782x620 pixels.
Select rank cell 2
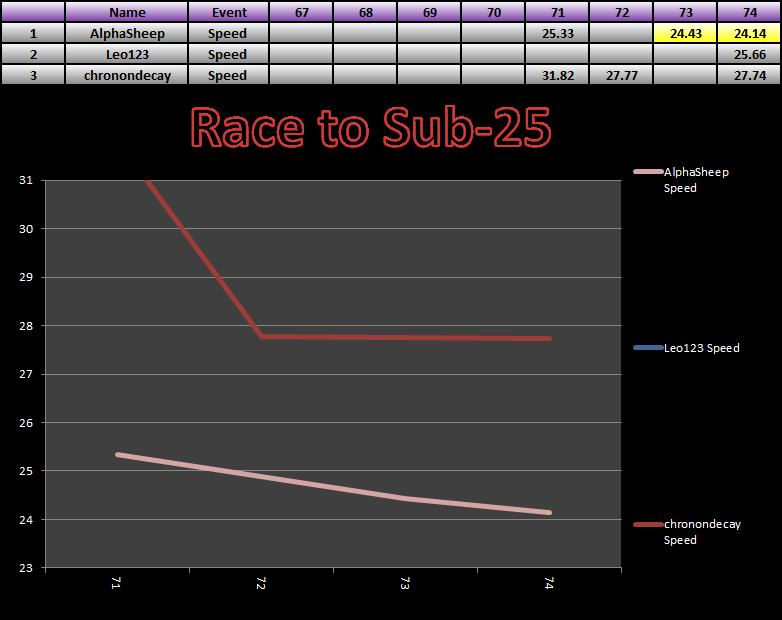(33, 54)
